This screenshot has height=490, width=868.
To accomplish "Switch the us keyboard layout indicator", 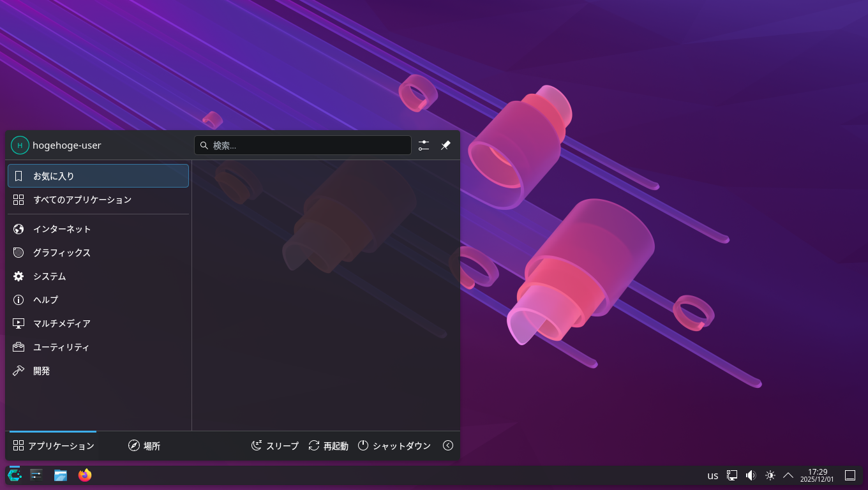I will coord(712,475).
